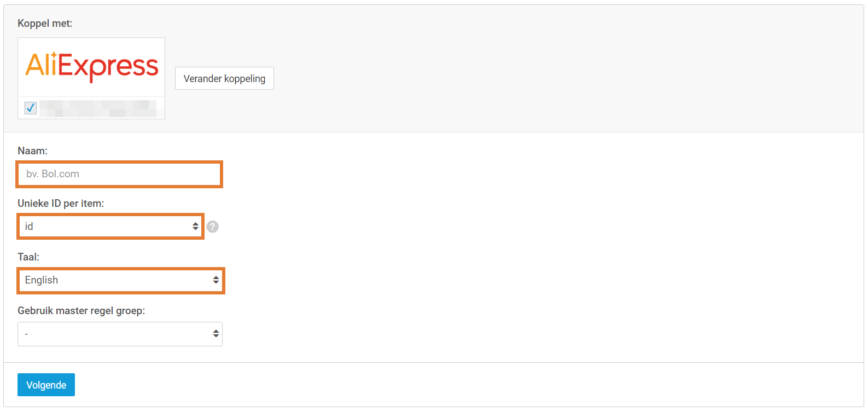The width and height of the screenshot is (868, 411).
Task: Click the AliExpress logo
Action: [91, 67]
